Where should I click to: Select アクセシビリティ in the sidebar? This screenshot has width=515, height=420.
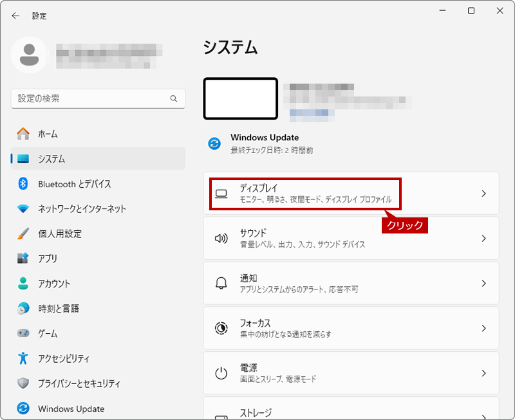98,358
